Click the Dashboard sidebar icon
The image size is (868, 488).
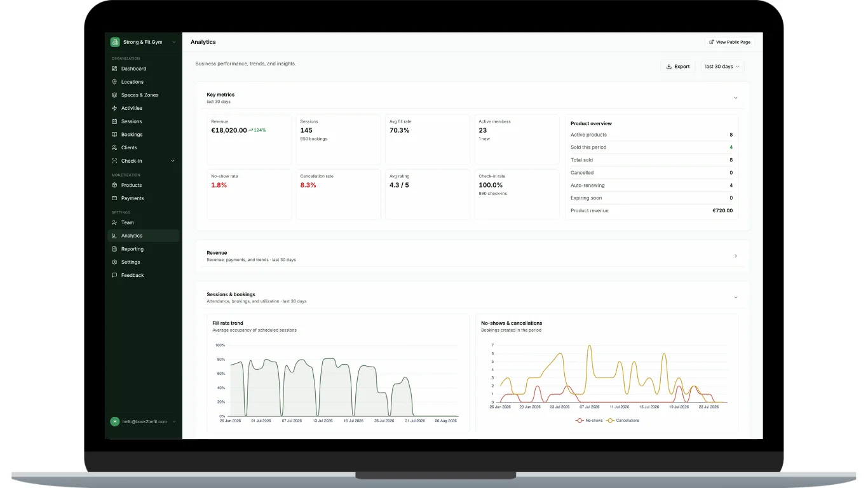tap(114, 69)
